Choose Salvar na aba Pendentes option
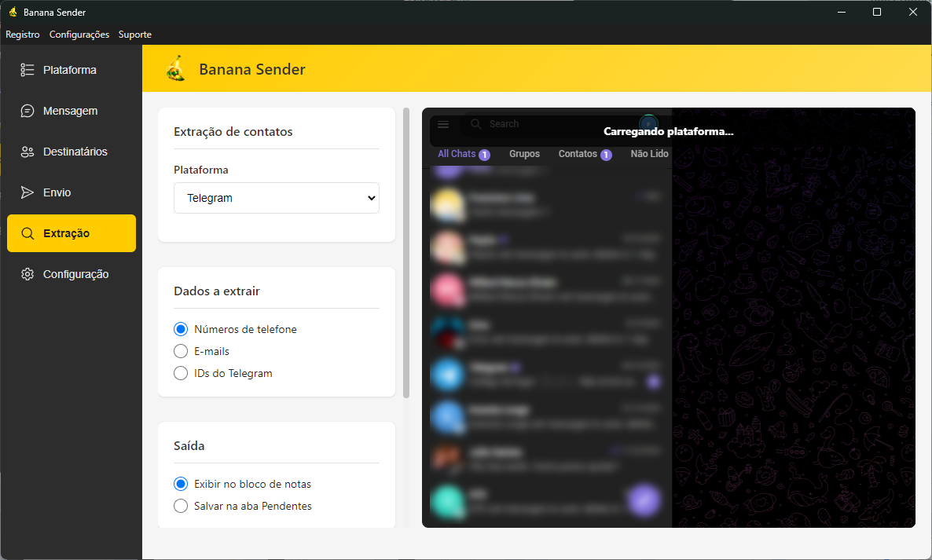The width and height of the screenshot is (932, 560). 181,506
